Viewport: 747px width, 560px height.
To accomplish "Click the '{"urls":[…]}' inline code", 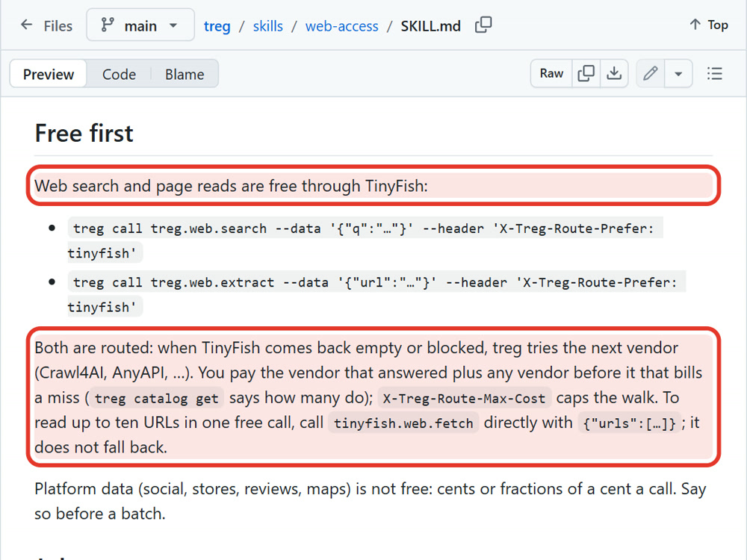I will tap(629, 423).
